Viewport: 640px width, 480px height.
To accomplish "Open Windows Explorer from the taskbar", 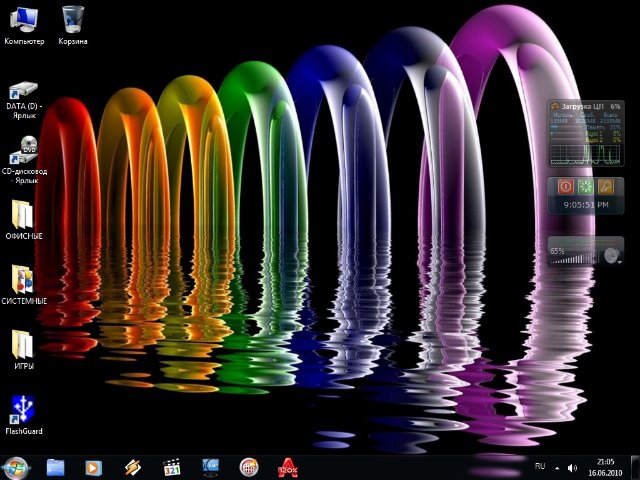I will (55, 467).
